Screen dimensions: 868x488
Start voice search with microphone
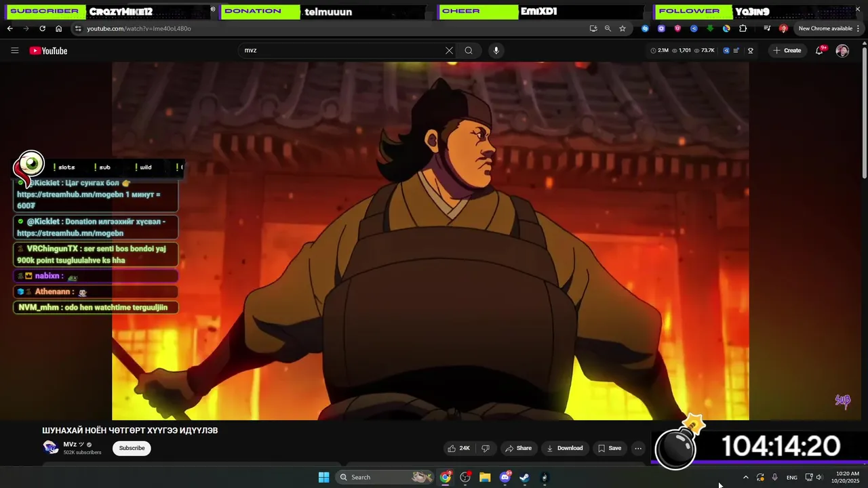496,50
